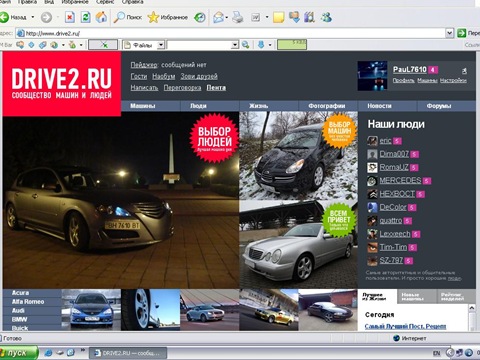This screenshot has width=480, height=360.
Task: Select BMW in the brand list
Action: tap(19, 319)
